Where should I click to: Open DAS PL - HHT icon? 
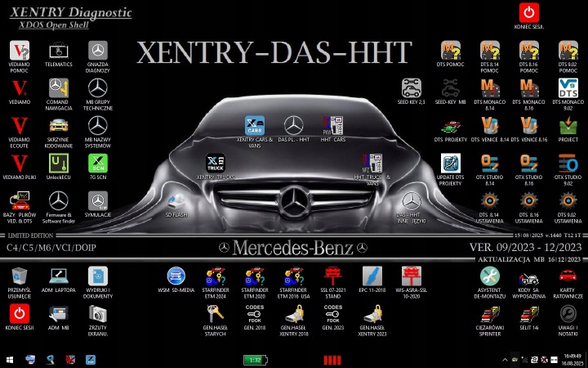coord(294,126)
